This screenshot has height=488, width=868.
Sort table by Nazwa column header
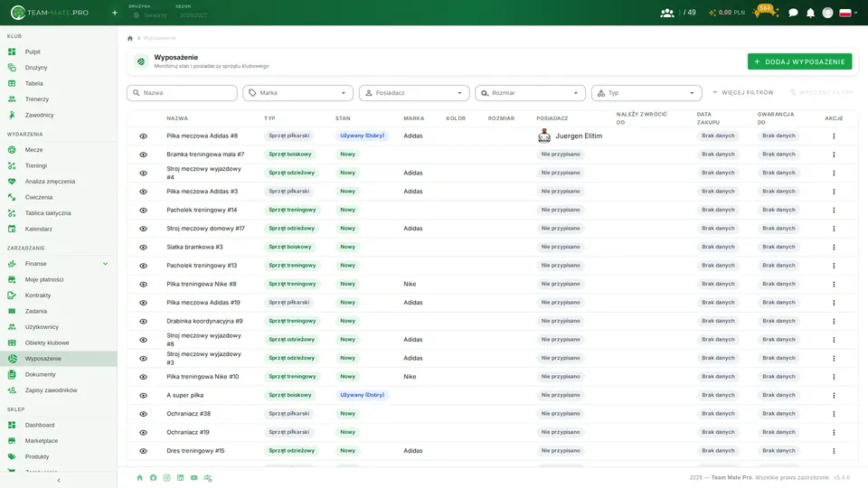click(x=177, y=118)
